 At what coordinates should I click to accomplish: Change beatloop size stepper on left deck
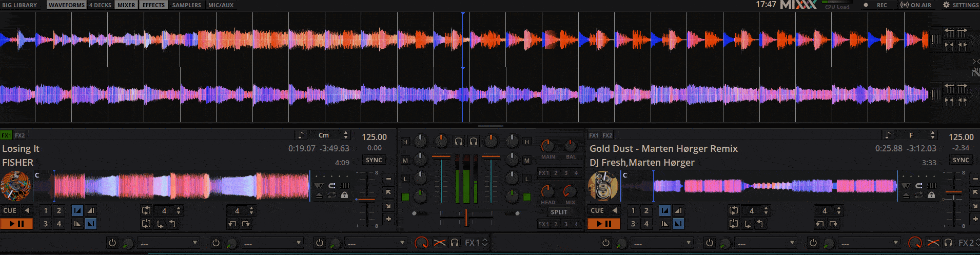(179, 210)
